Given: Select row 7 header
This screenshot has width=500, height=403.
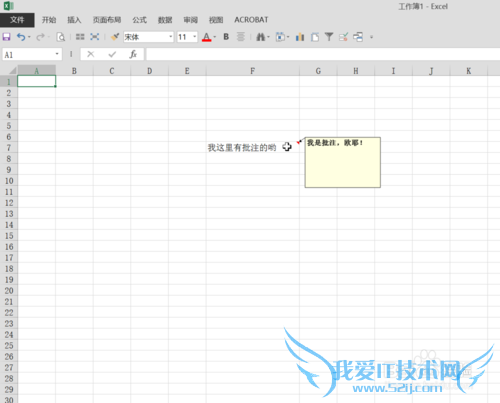Looking at the screenshot, I should point(9,148).
